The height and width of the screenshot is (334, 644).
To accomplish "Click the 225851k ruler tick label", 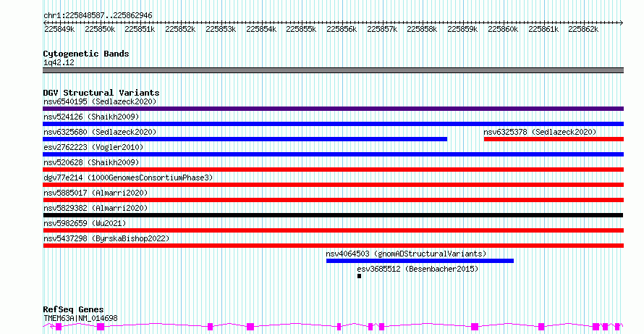I will click(140, 29).
